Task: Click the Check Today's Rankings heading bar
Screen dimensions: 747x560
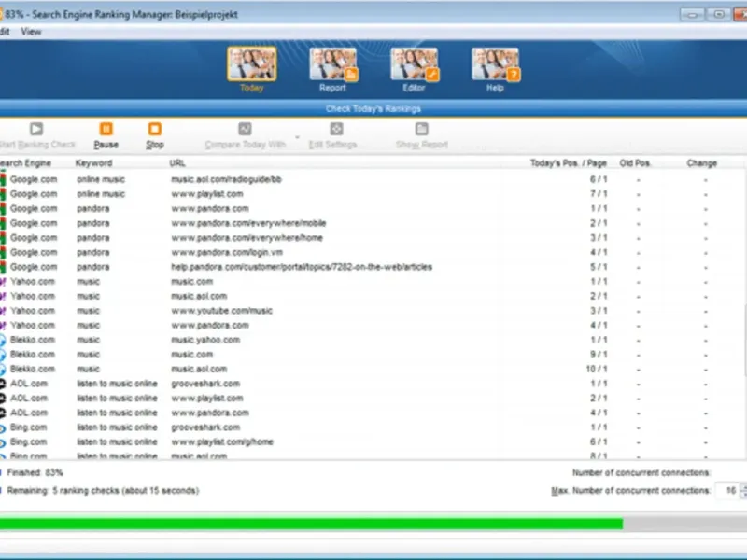Action: pos(373,108)
